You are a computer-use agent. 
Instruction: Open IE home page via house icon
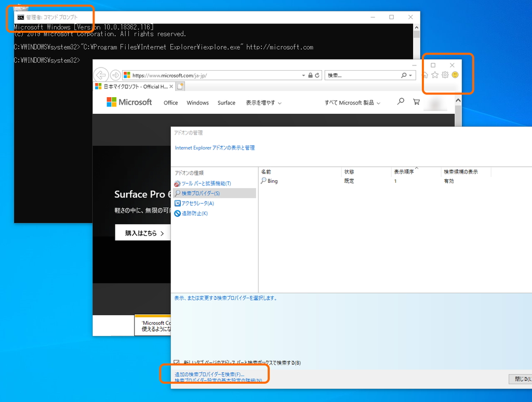pos(425,75)
